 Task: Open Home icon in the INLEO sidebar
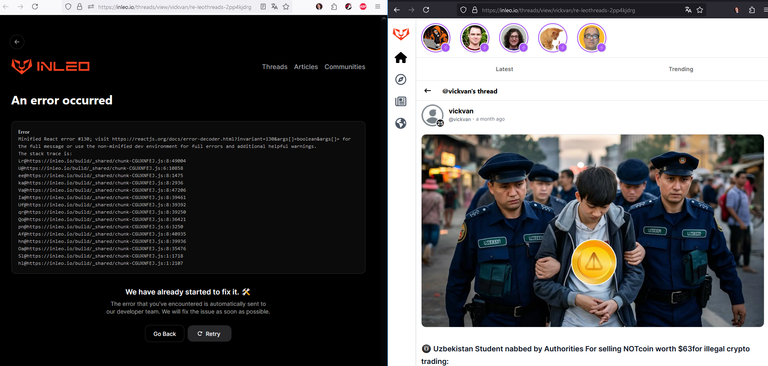401,58
